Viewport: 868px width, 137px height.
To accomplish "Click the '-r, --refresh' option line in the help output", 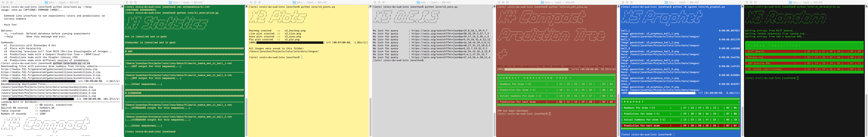I will click(x=47, y=34).
